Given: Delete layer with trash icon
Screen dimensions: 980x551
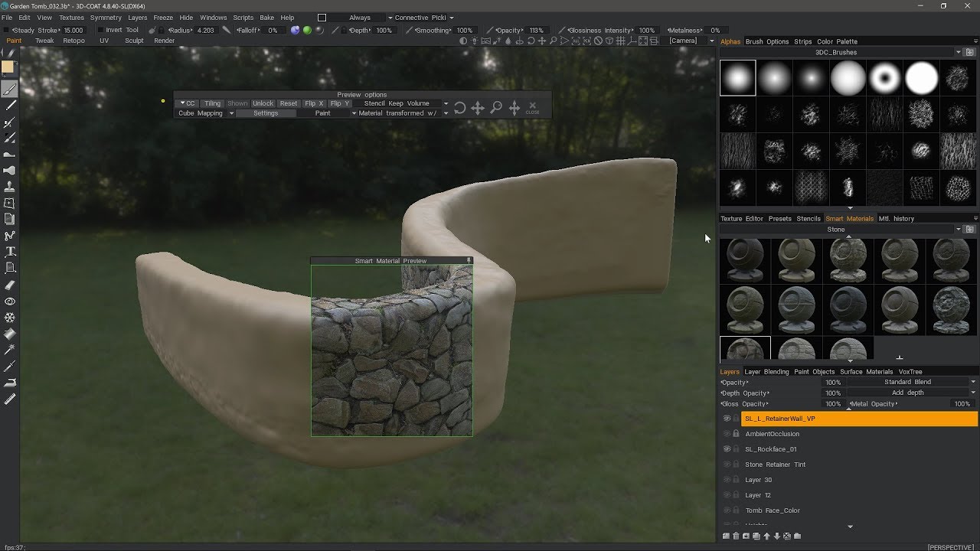Looking at the screenshot, I should pos(736,536).
